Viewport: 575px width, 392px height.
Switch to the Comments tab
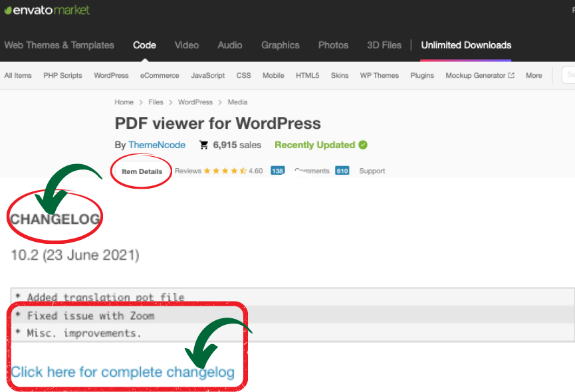(x=312, y=171)
